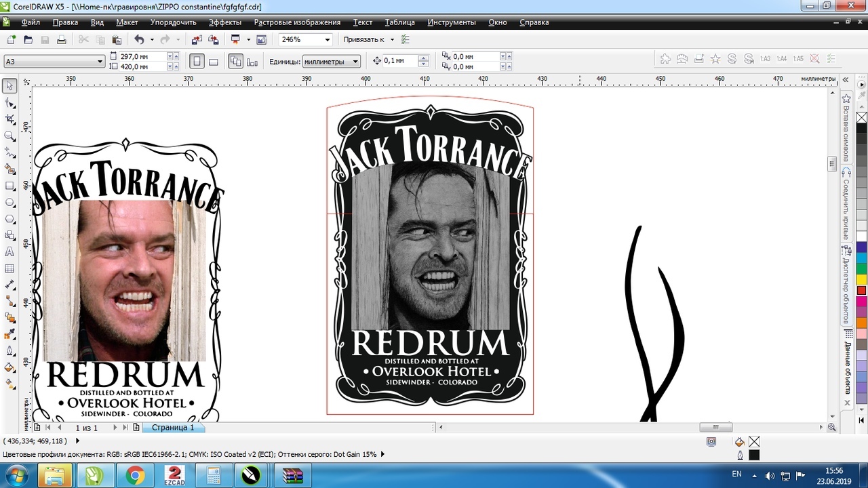Switch to Страница 1 page tab
Viewport: 868px width, 488px height.
[173, 428]
